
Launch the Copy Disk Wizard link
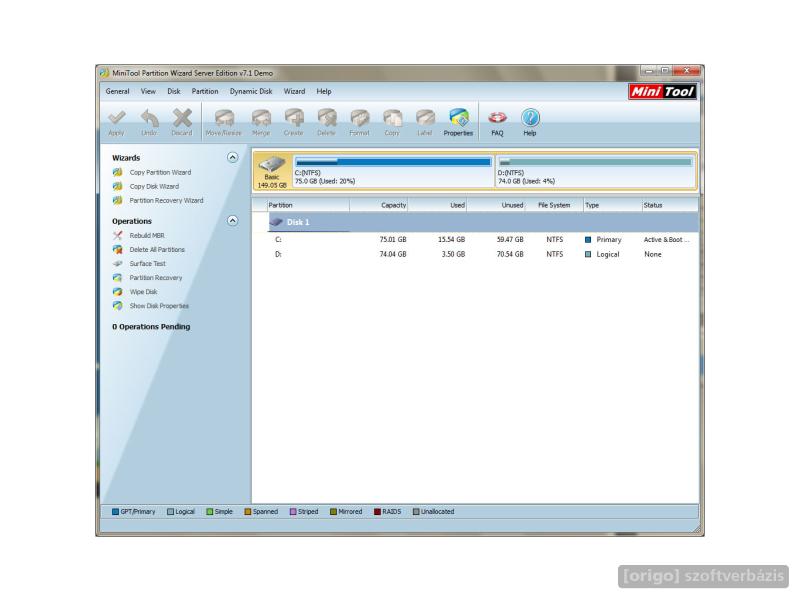[x=154, y=186]
